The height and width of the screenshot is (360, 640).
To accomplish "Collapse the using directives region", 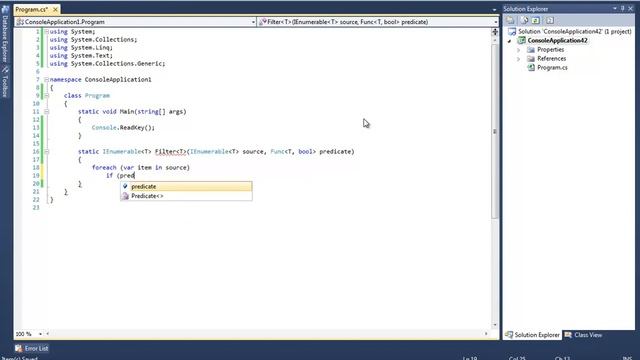I will (46, 31).
